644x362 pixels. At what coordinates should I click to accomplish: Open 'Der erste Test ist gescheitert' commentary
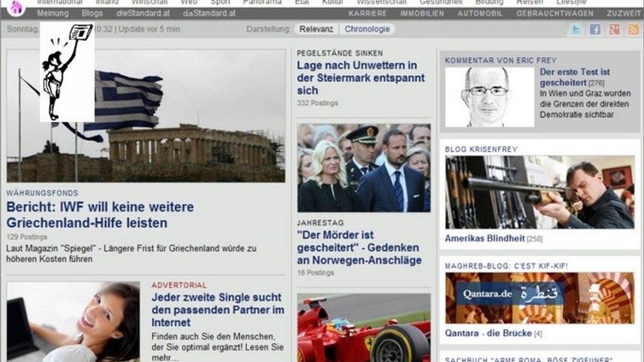tap(575, 77)
